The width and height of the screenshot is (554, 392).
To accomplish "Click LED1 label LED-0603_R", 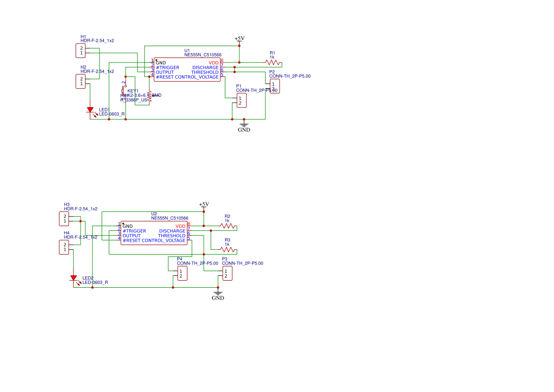I will [x=112, y=114].
